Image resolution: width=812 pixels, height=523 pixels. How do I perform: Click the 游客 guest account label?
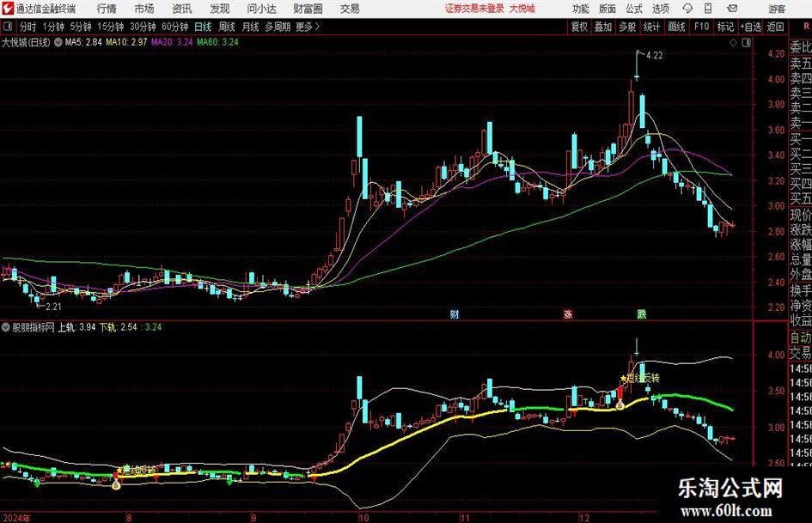(x=777, y=9)
